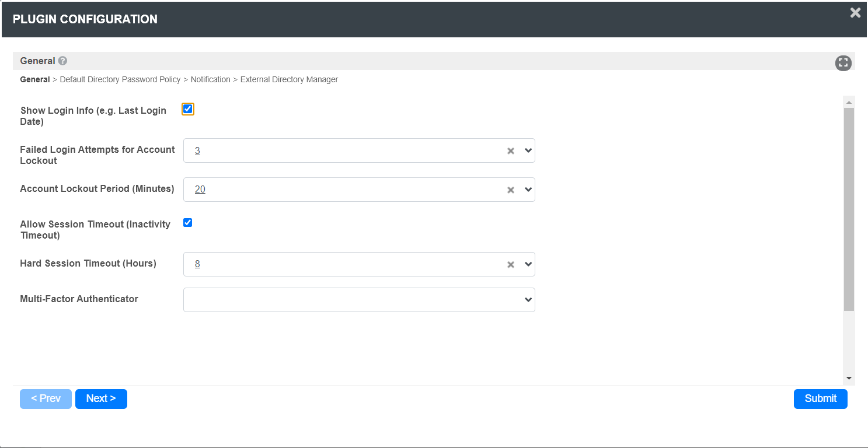This screenshot has width=868, height=448.
Task: Clear the Failed Login Attempts value
Action: pos(511,151)
